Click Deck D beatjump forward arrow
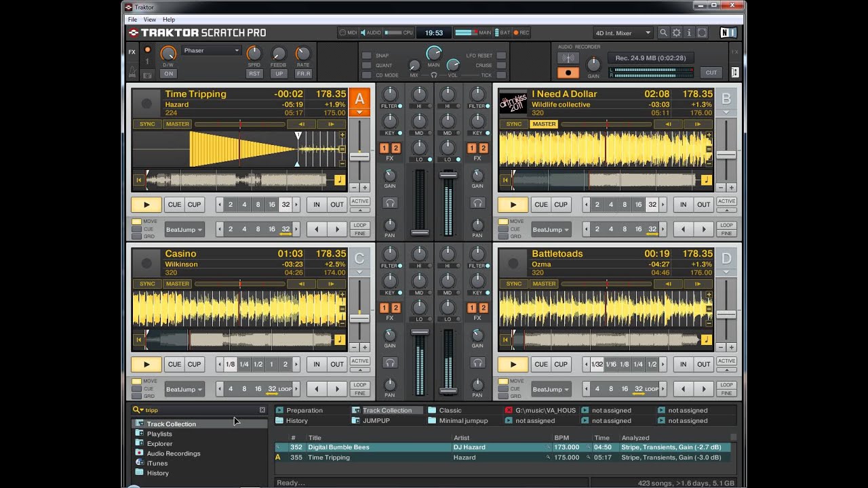The image size is (868, 488). (703, 389)
